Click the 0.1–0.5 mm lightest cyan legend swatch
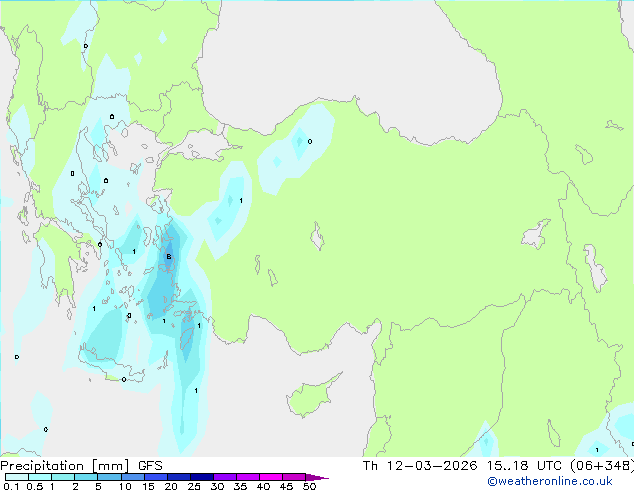 pos(17,477)
